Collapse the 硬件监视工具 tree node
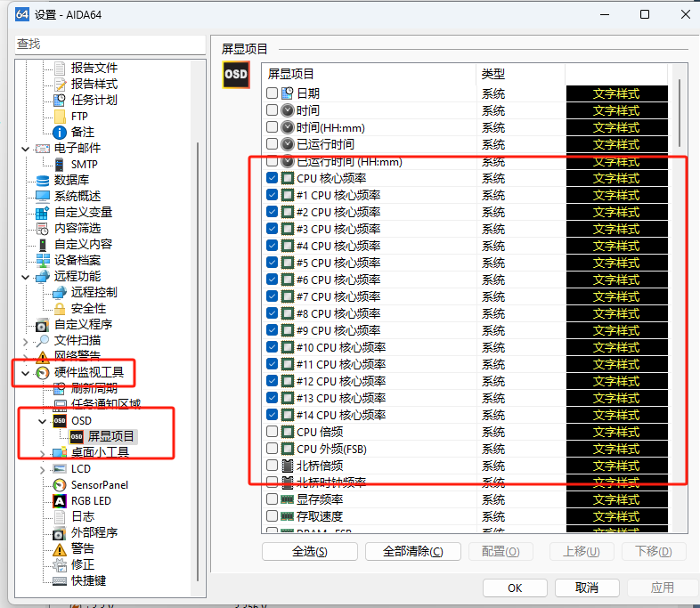Image resolution: width=700 pixels, height=608 pixels. (x=26, y=373)
